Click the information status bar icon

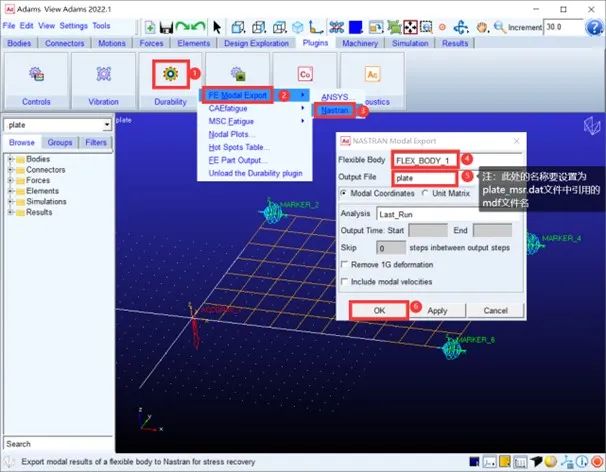[582, 461]
